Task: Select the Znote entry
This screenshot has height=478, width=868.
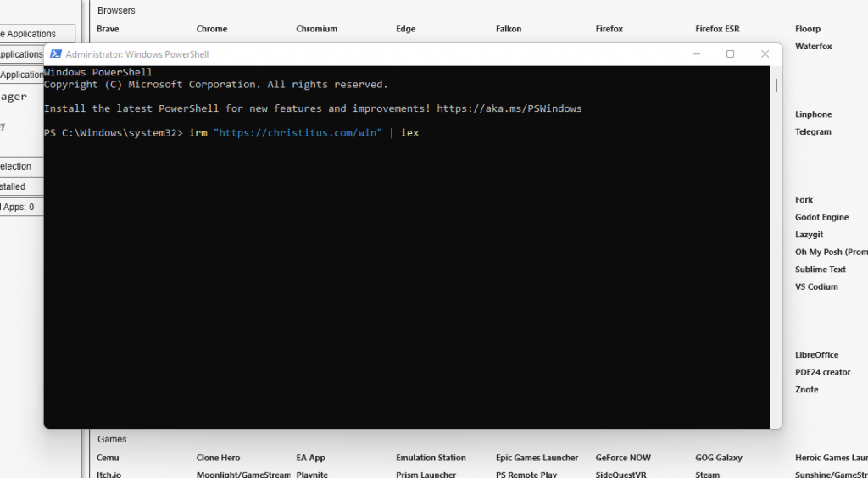Action: coord(807,390)
